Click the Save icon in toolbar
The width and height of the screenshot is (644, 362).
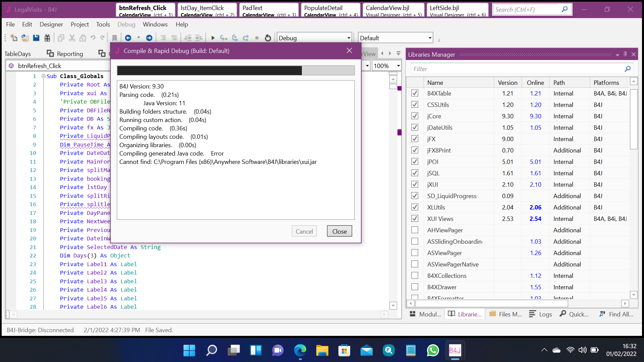click(x=36, y=38)
